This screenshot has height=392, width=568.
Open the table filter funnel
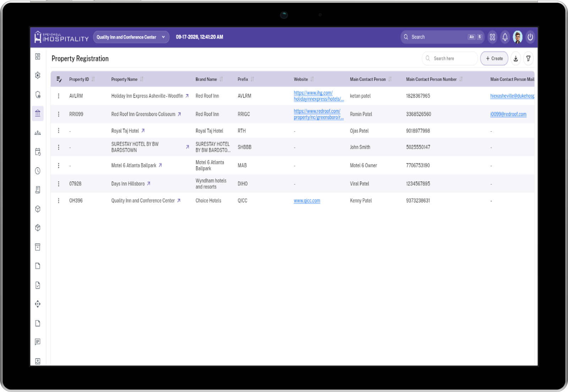(x=528, y=59)
